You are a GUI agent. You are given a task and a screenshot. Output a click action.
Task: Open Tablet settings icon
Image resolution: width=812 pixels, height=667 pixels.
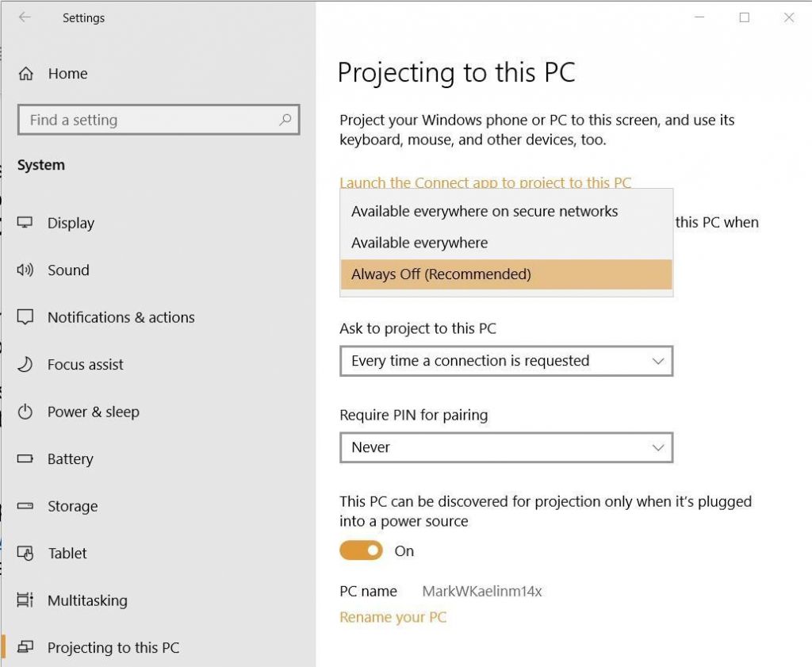tap(25, 553)
